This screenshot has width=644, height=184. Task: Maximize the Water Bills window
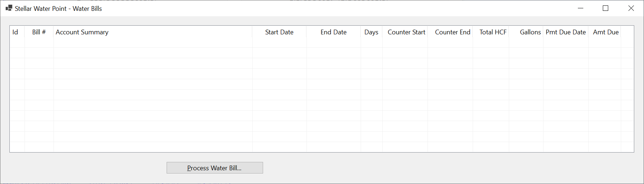click(606, 8)
